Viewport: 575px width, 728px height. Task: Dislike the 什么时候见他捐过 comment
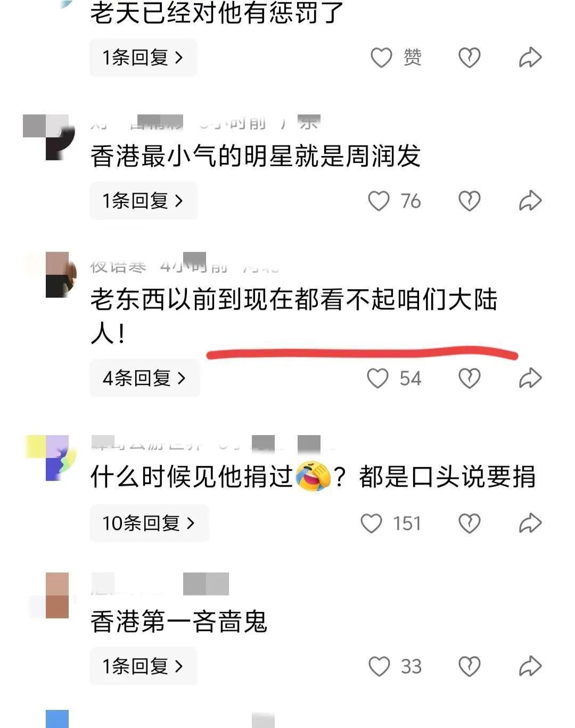click(470, 523)
